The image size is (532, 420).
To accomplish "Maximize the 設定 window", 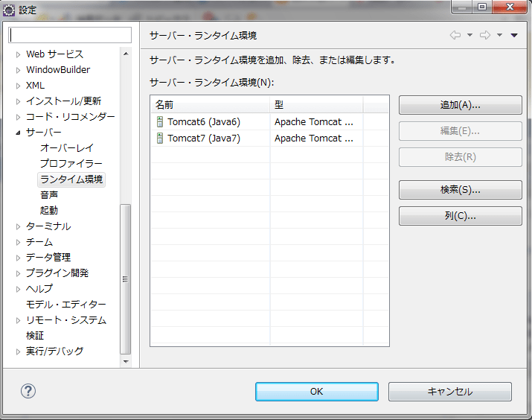I will point(482,7).
